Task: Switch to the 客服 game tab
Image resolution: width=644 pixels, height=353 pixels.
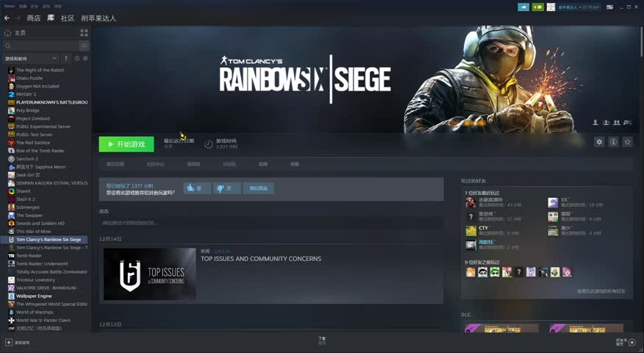Action: click(x=295, y=164)
